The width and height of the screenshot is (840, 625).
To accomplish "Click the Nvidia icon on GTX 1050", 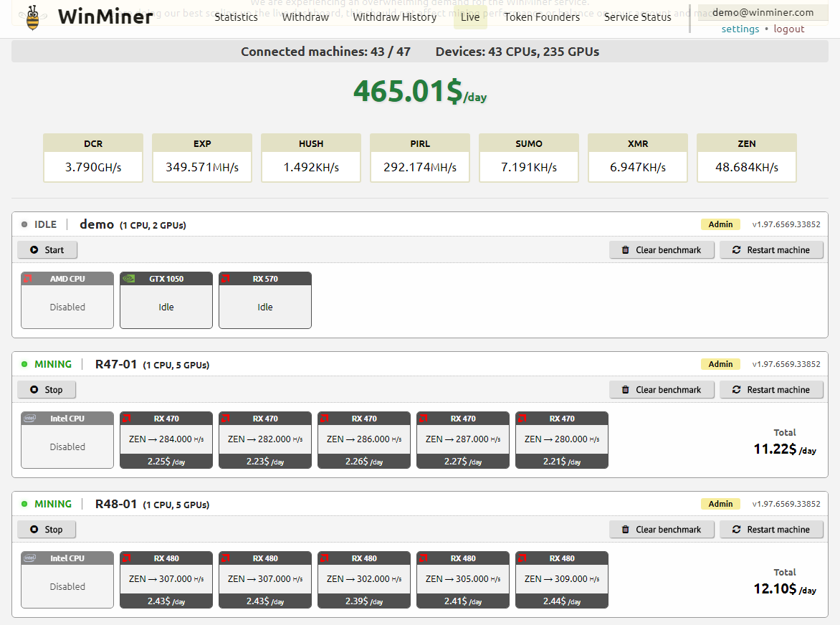I will click(128, 279).
